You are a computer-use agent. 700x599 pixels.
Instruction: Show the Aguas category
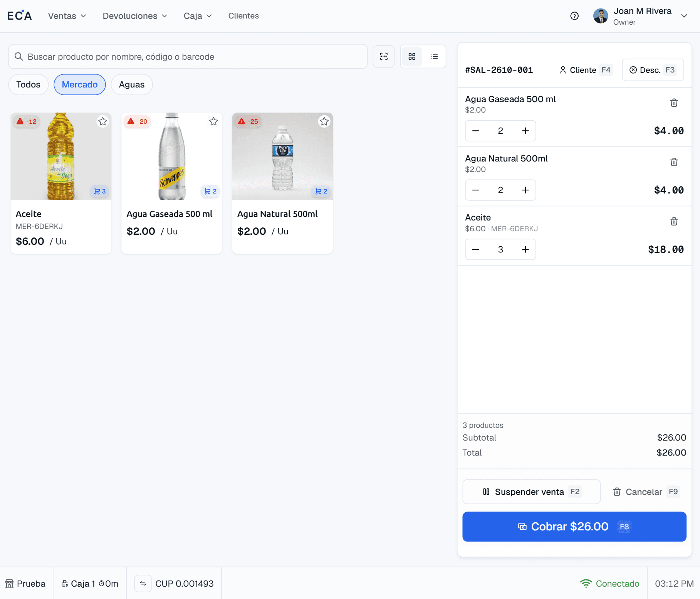(132, 85)
